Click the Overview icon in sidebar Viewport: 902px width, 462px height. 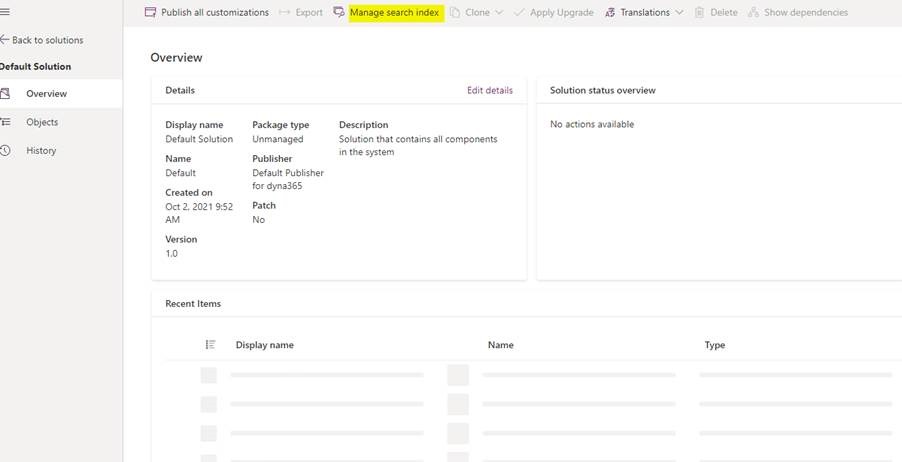click(5, 94)
